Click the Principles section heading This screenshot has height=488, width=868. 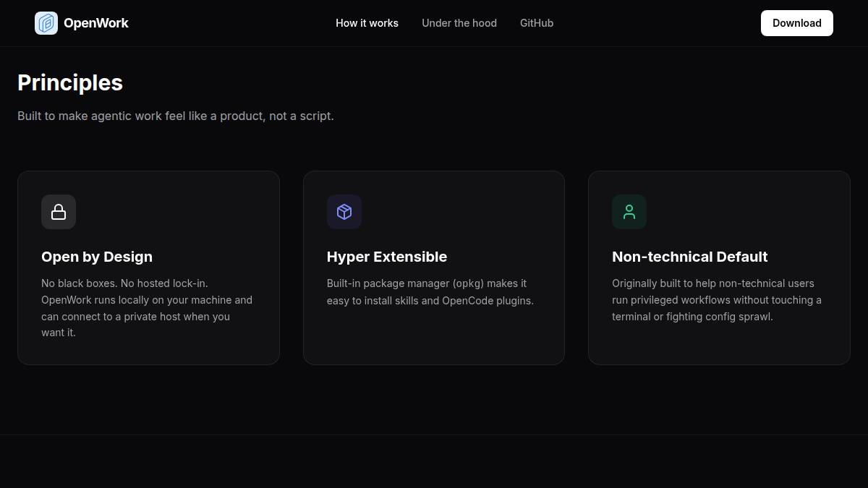[x=70, y=83]
